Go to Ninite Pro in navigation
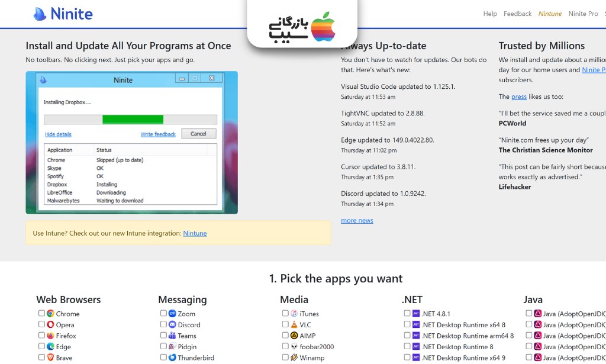 click(583, 14)
